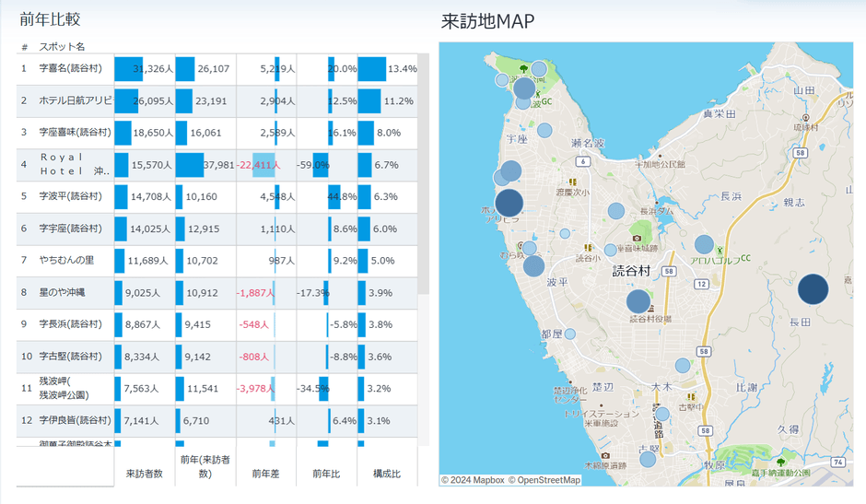866x504 pixels.
Task: Select the dark circle marker at ホテル日航アリビラ on map
Action: pos(509,203)
